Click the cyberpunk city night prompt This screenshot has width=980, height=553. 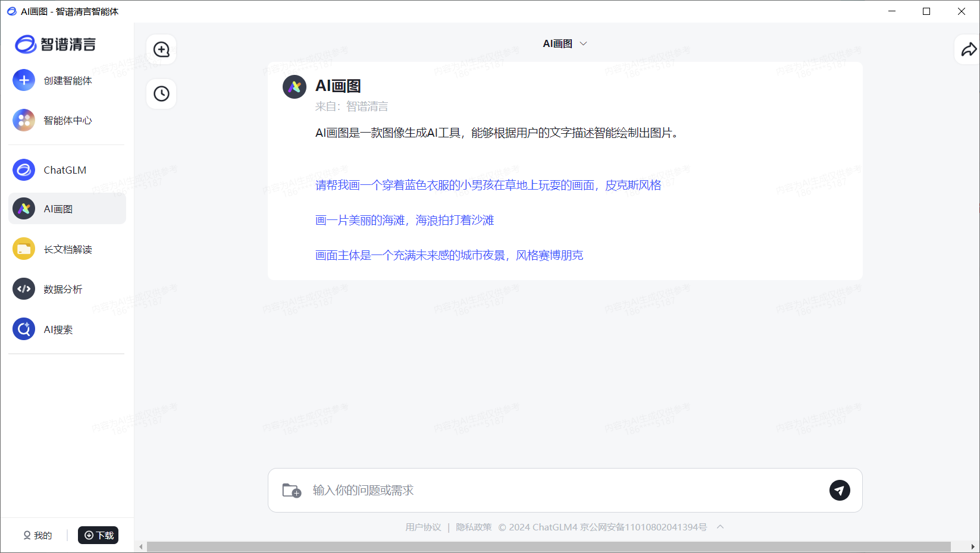[x=449, y=255]
